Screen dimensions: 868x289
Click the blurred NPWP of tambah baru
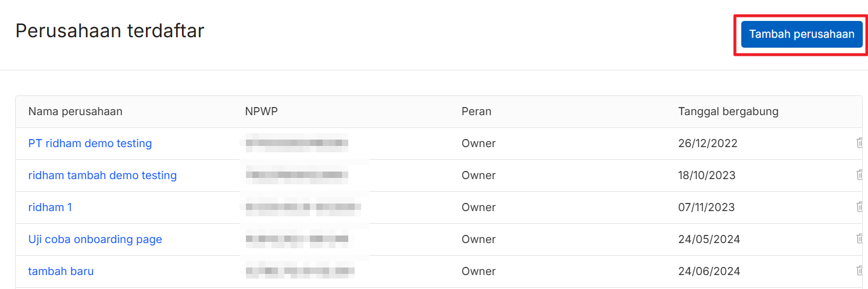[300, 271]
